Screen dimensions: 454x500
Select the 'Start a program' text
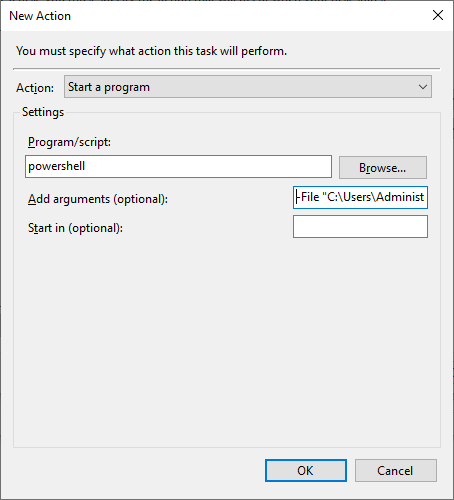click(109, 87)
